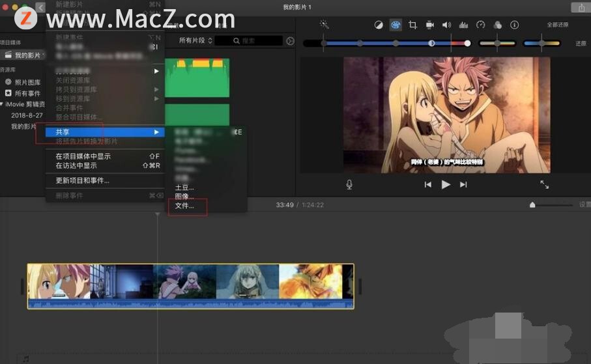Select the 2018-8-27 event
This screenshot has width=591, height=364.
27,115
